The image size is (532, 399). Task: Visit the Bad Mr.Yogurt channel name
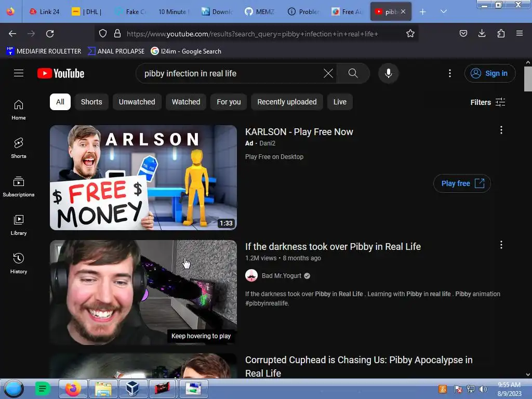(281, 276)
